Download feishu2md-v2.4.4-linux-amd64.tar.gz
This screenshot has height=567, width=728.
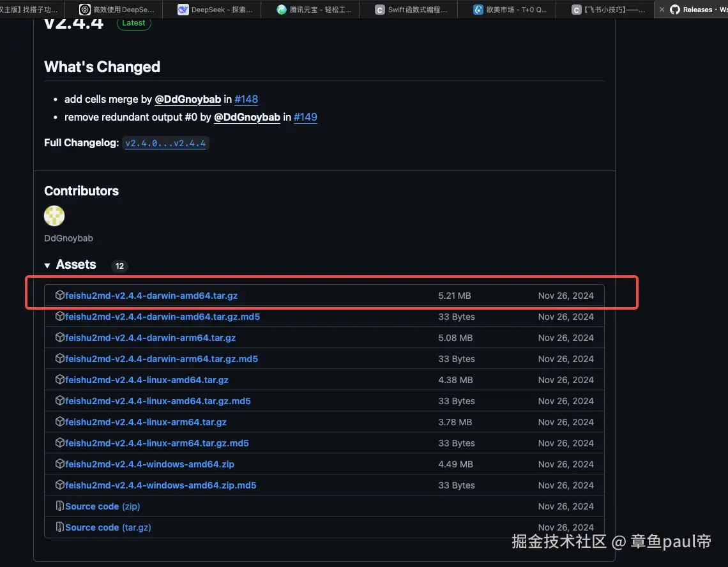point(147,380)
